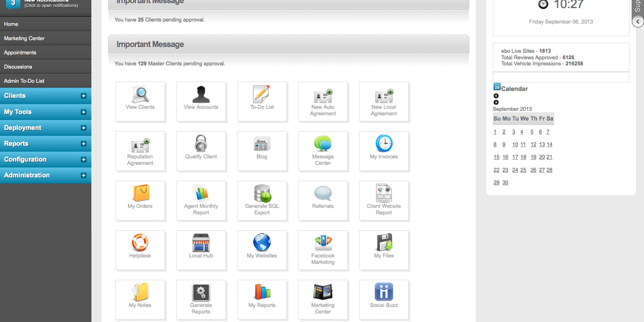Select September 6 in calendar
The image size is (644, 322).
coord(540,132)
